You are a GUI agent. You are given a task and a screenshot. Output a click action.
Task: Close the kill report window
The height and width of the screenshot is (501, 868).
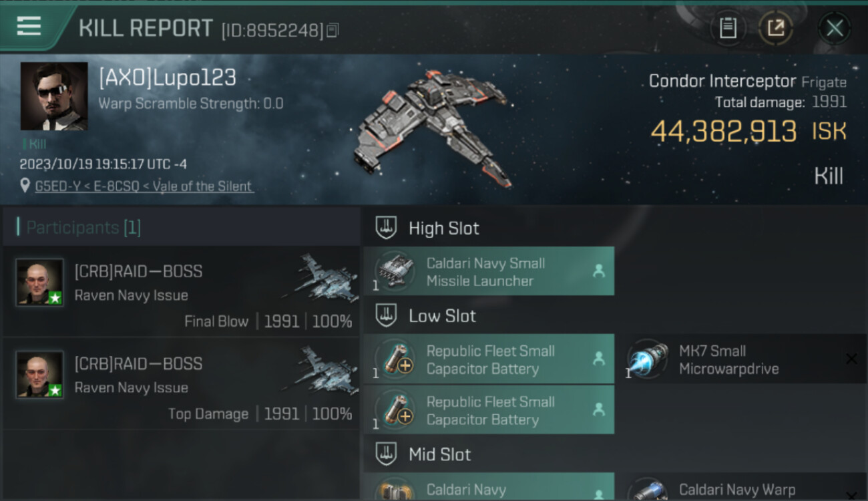[x=835, y=28]
